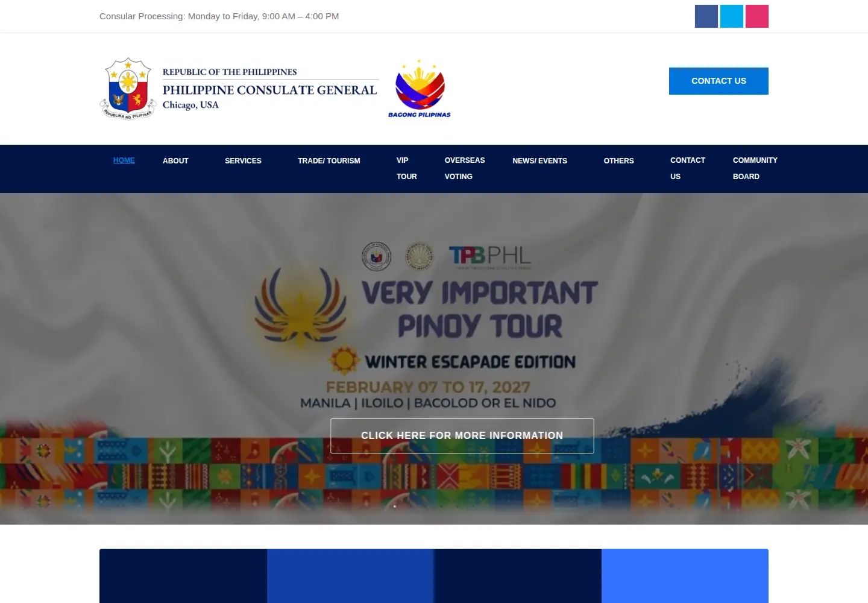Open the OTHERS menu

(619, 161)
